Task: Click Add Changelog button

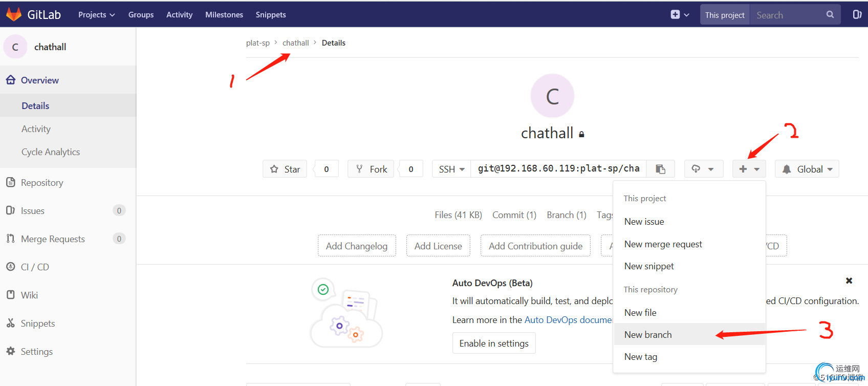Action: coord(357,246)
